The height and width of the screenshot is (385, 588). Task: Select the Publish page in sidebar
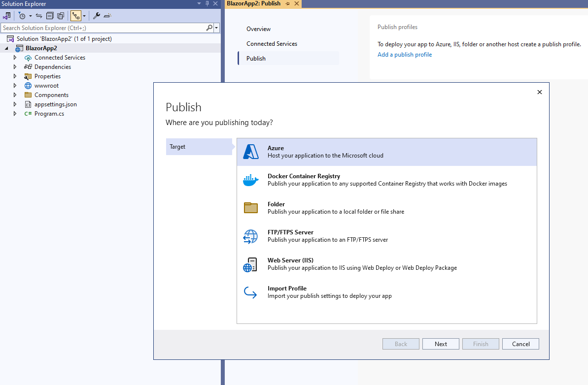click(288, 59)
